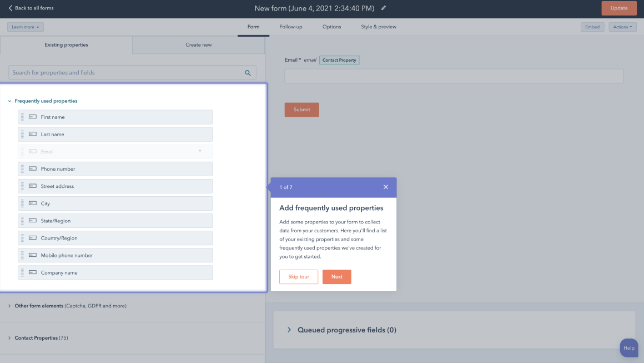Click the pencil icon to rename the form
This screenshot has width=644, height=363.
pyautogui.click(x=384, y=8)
